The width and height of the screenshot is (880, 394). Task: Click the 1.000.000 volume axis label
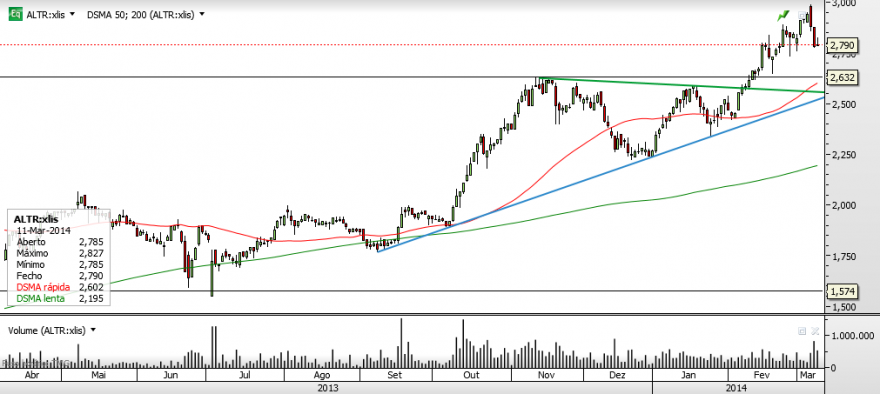click(853, 335)
